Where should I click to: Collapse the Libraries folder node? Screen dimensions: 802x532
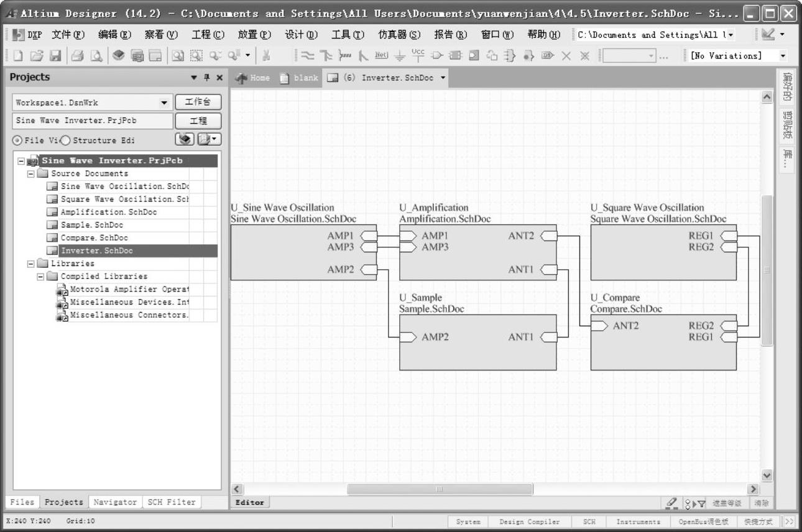click(x=30, y=264)
